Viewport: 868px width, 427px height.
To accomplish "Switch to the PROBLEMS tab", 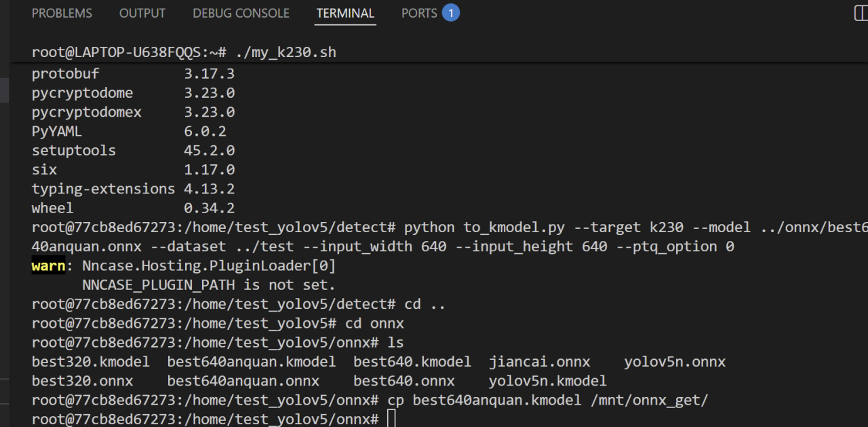I will tap(62, 13).
